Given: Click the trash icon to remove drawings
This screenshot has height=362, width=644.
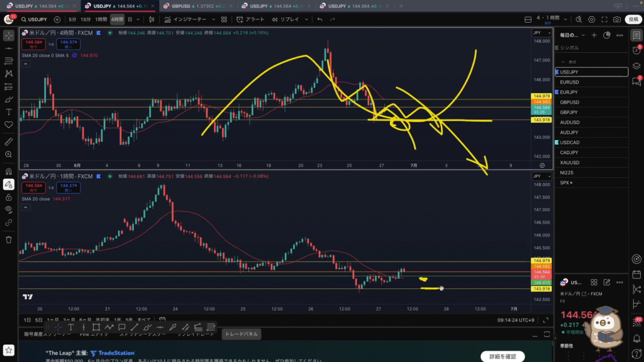Looking at the screenshot, I should coord(9,239).
